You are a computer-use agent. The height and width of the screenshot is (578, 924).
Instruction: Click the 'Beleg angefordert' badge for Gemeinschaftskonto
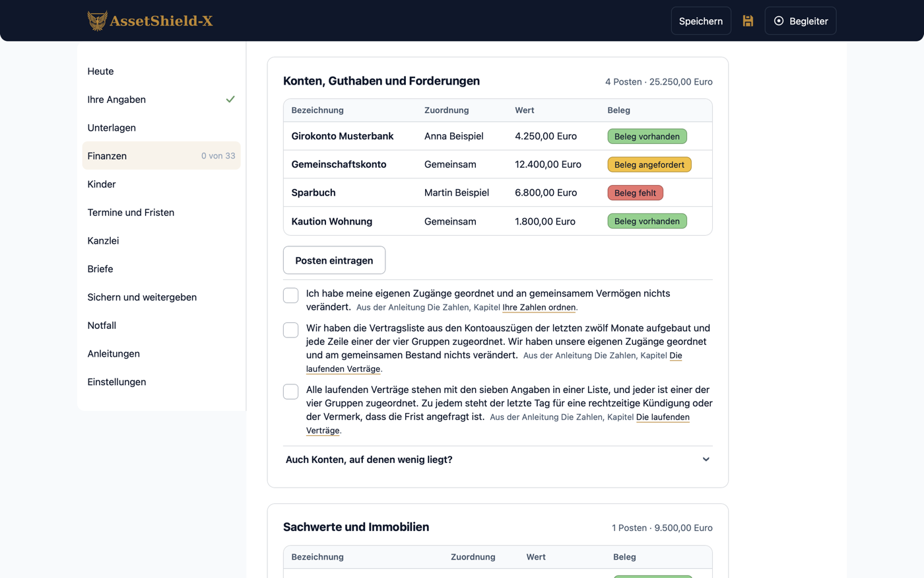(x=649, y=164)
